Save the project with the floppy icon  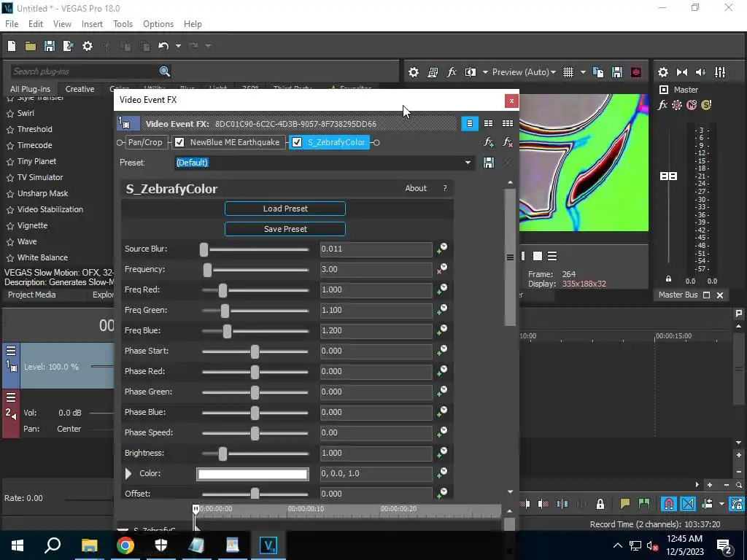coord(49,46)
